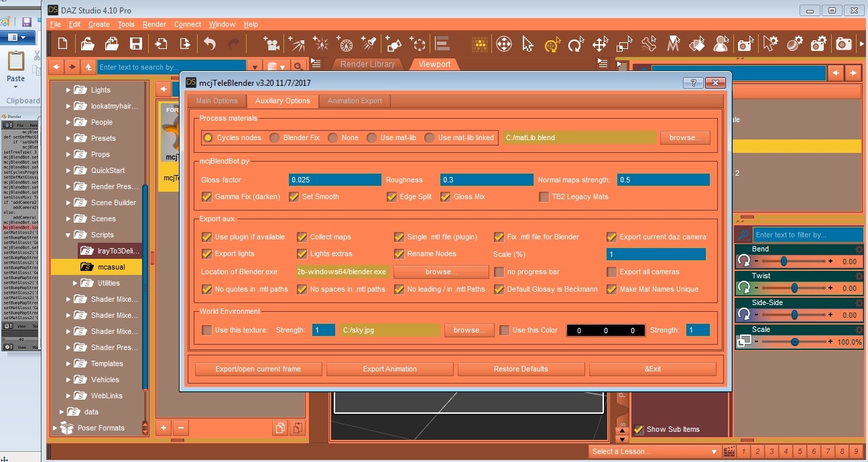Uncheck the Gamma Fix (darken) checkbox
Screen dimensions: 868x462
click(x=206, y=197)
